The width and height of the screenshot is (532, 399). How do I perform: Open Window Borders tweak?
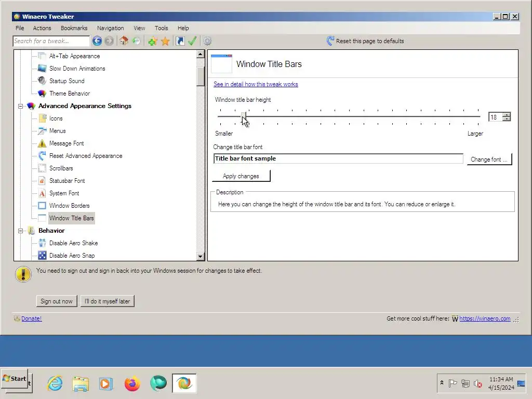point(70,206)
